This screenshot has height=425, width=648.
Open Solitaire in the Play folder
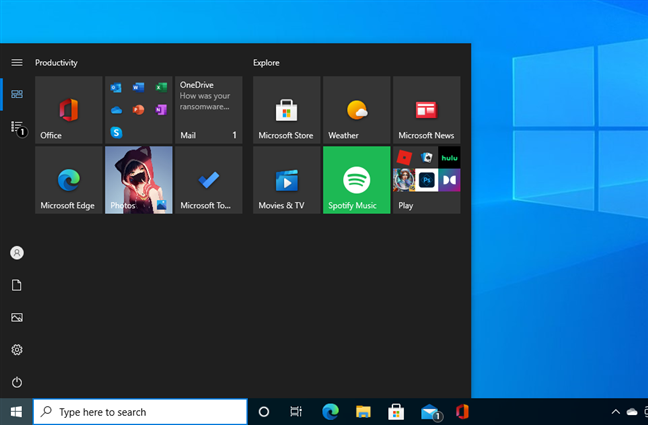(x=426, y=158)
